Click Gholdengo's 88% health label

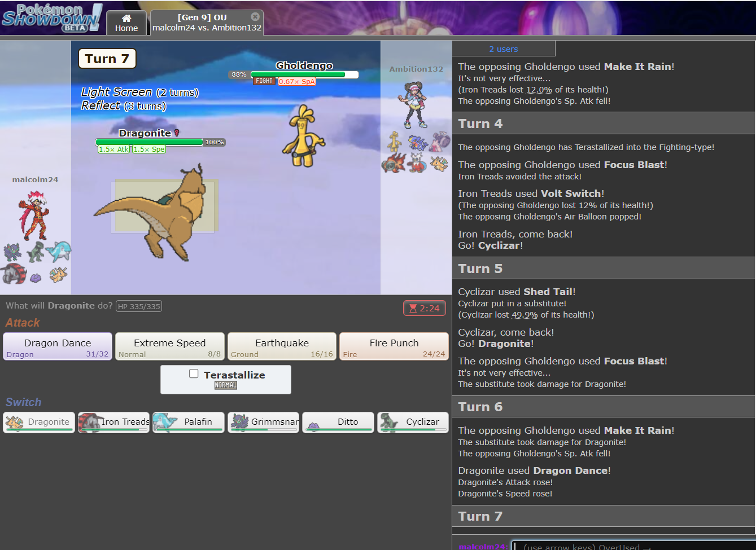click(239, 74)
